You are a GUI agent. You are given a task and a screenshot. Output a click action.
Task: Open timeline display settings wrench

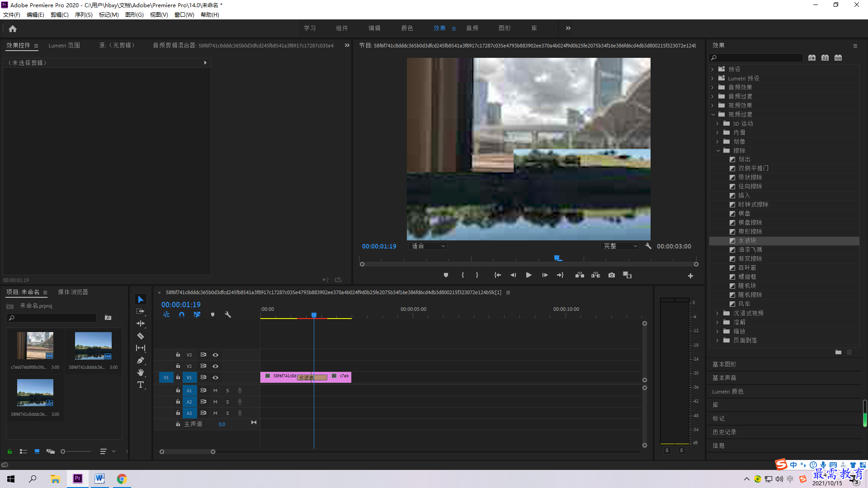coord(228,314)
